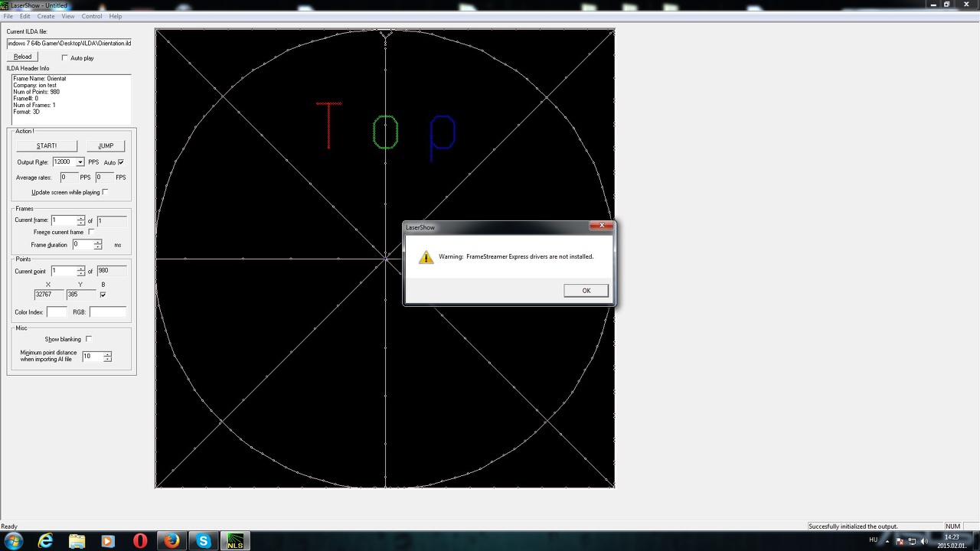Viewport: 980px width, 551px height.
Task: Click the Current point number field
Action: click(x=64, y=271)
